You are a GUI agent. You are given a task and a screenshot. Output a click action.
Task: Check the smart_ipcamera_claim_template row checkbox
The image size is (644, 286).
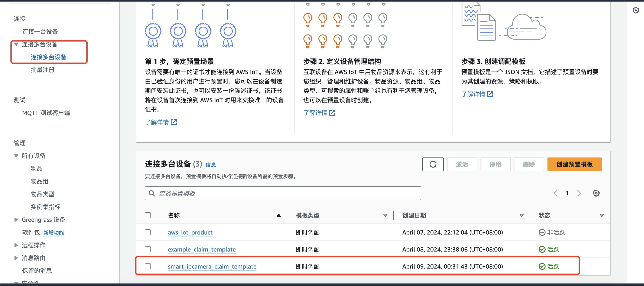148,266
